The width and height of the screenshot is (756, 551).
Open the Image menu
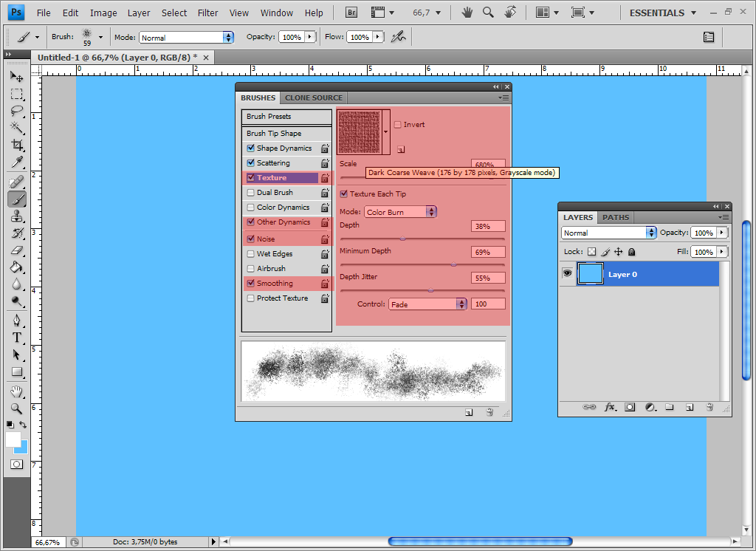click(x=103, y=13)
